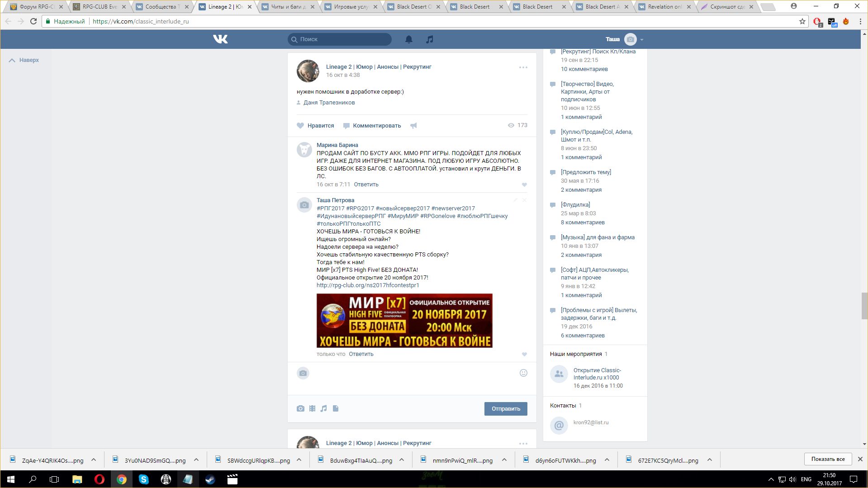The image size is (868, 488).
Task: Edit Таша Петрова's comment pencil icon
Action: pyautogui.click(x=515, y=200)
